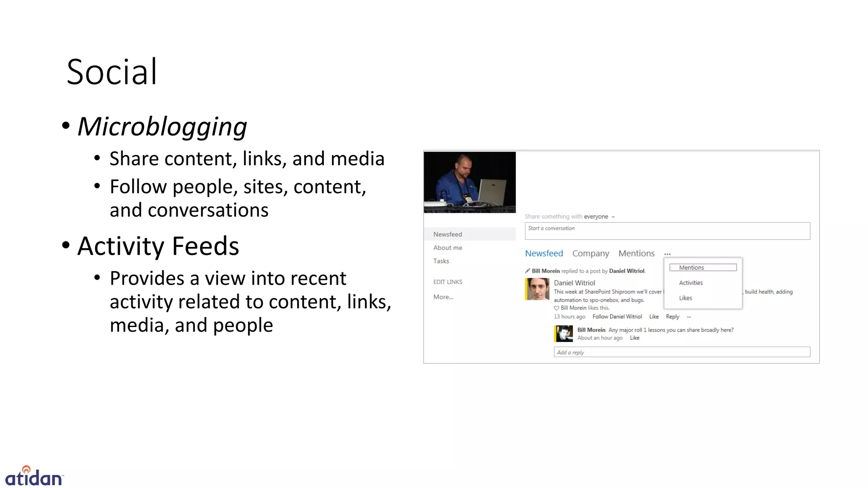Open the Daniel Witriol post author name
This screenshot has height=488, width=868.
pyautogui.click(x=574, y=283)
